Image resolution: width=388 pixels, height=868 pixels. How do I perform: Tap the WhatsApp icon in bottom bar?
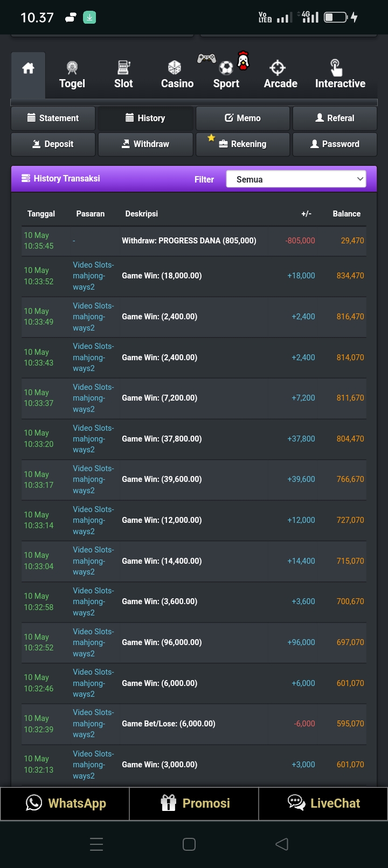click(34, 803)
